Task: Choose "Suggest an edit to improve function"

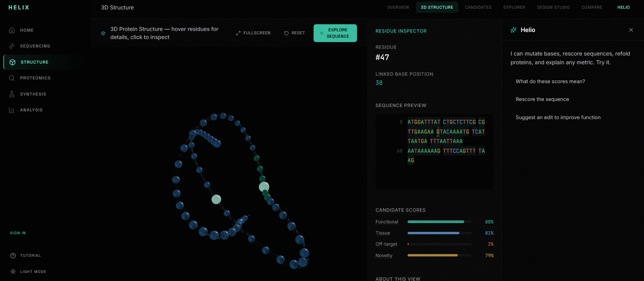Action: [558, 117]
